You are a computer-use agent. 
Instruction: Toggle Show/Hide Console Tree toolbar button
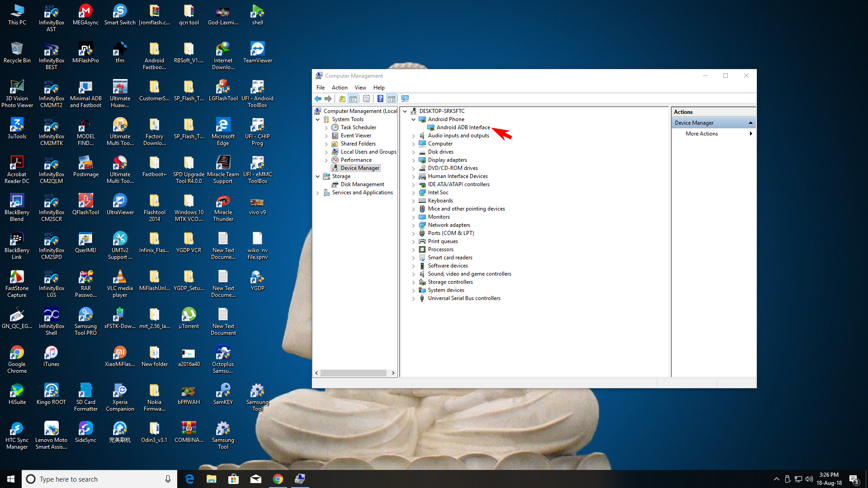[353, 99]
